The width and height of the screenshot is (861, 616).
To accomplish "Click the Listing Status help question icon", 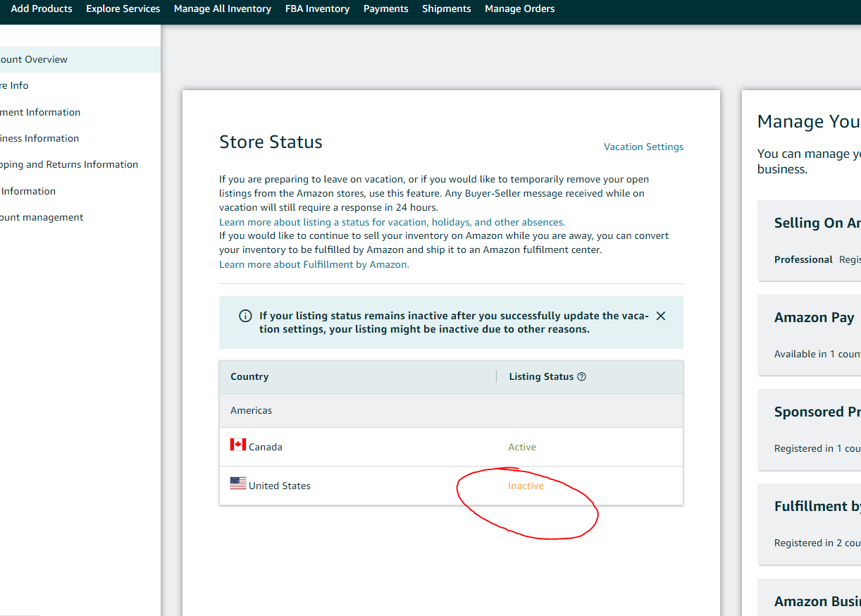I will pyautogui.click(x=581, y=376).
